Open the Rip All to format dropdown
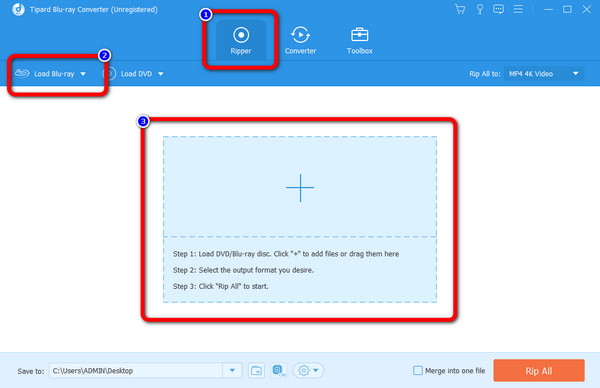Viewport: 600px width, 388px height. [544, 73]
